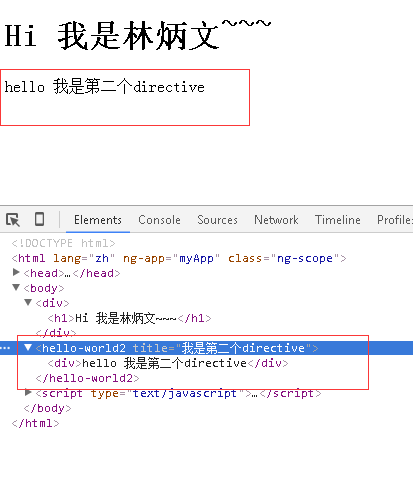The width and height of the screenshot is (413, 494).
Task: Select the closing /hello-world2 tag
Action: (x=87, y=378)
